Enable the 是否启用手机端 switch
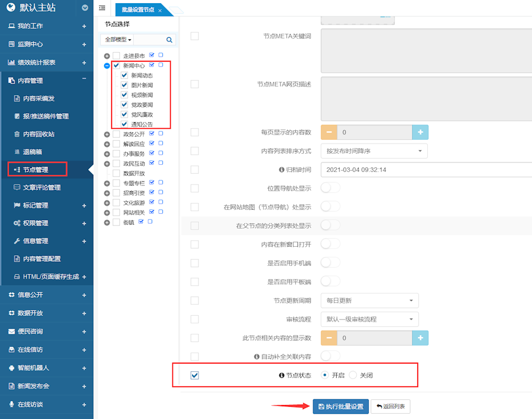This screenshot has width=532, height=419. pyautogui.click(x=330, y=262)
